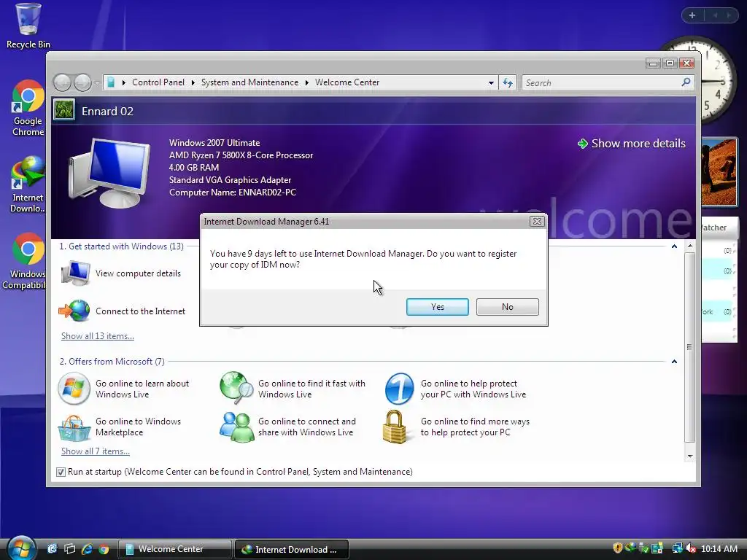Click Yes to register IDM
This screenshot has width=747, height=560.
(x=438, y=307)
